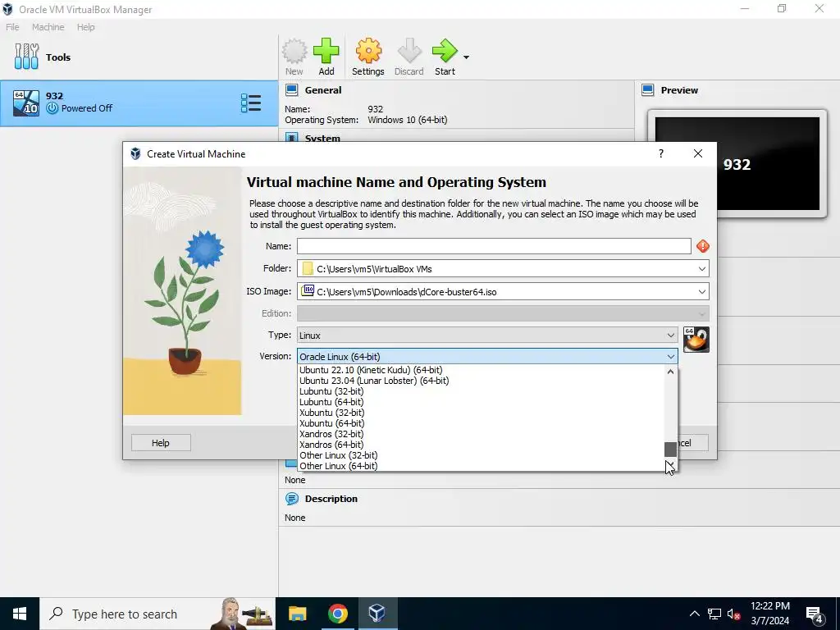Click the Linux penguin OS type icon
Image resolution: width=840 pixels, height=630 pixels.
696,340
